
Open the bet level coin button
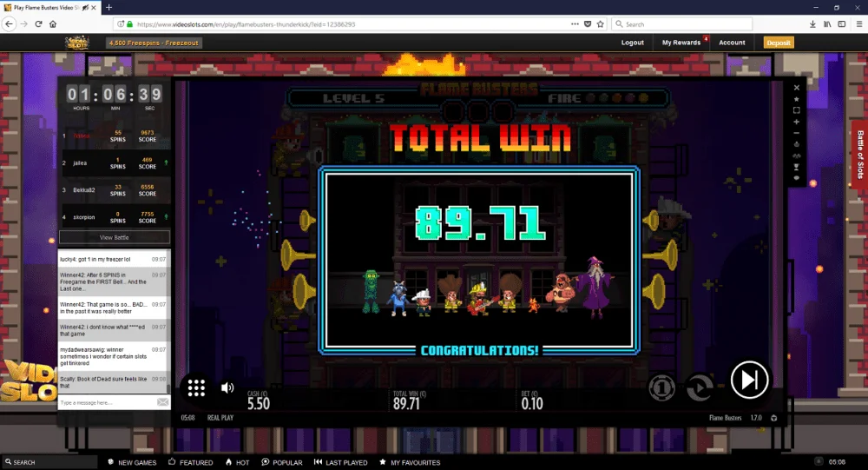[661, 388]
